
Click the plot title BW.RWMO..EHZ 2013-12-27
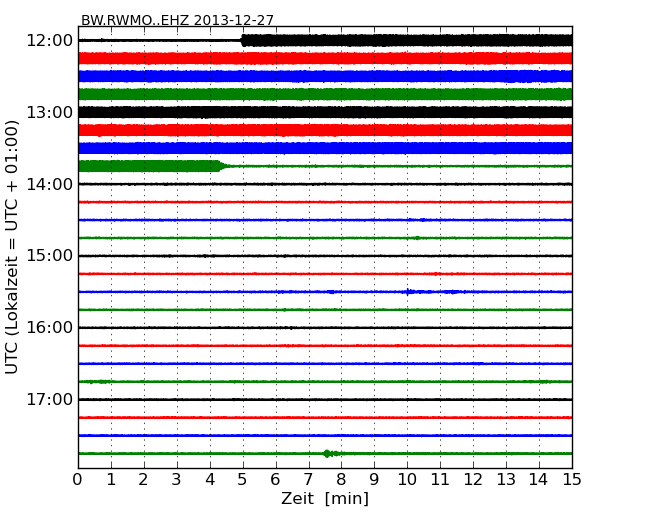coord(177,20)
